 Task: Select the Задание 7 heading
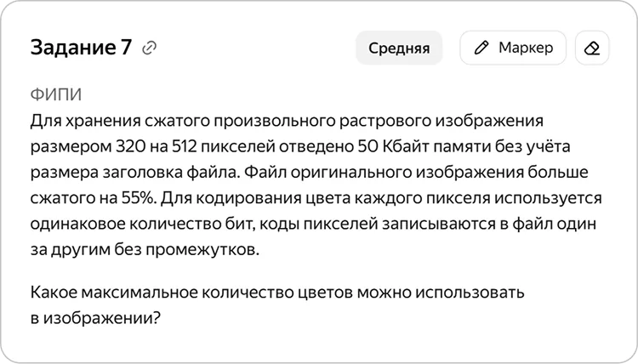[x=82, y=47]
